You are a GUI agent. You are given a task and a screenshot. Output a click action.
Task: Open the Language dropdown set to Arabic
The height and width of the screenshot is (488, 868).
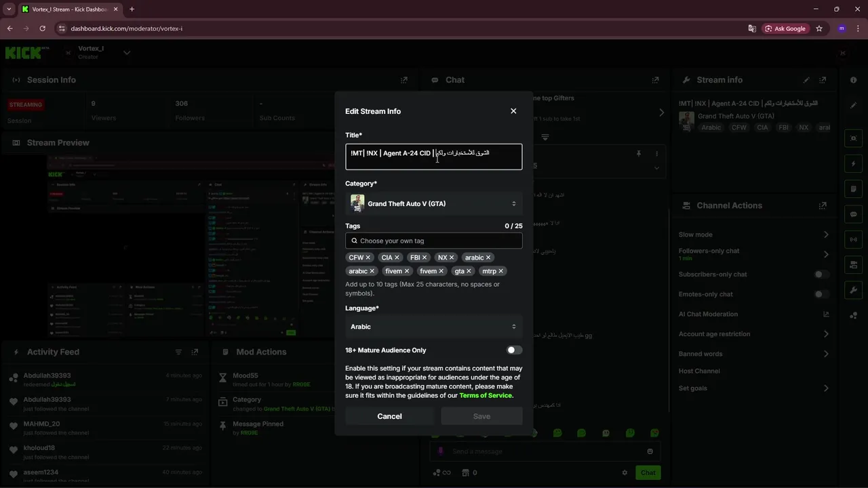(434, 327)
